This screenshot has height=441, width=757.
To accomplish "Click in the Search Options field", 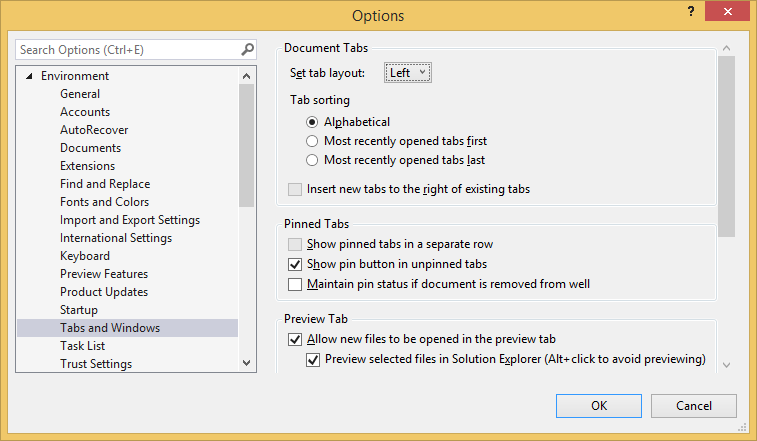I will coord(125,49).
